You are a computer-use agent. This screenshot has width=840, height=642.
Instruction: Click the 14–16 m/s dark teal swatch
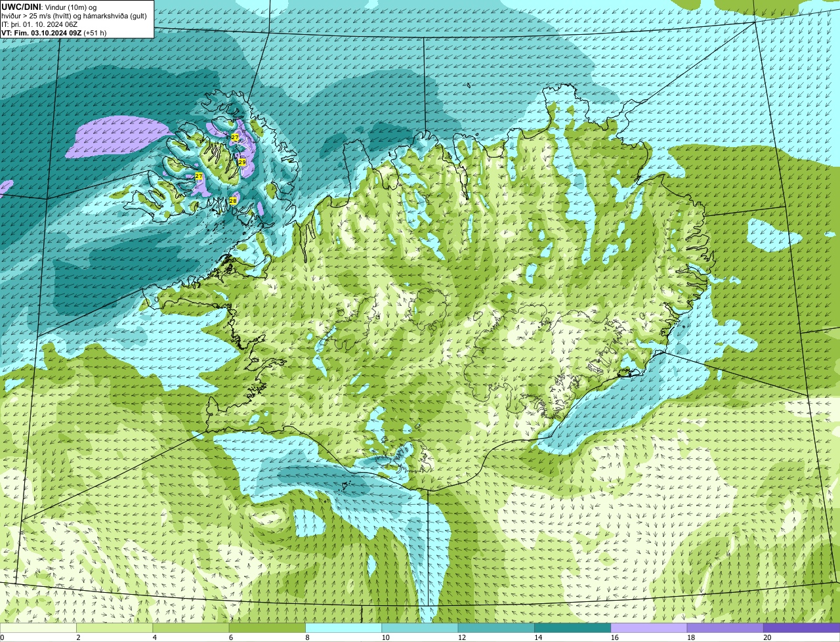tap(573, 628)
